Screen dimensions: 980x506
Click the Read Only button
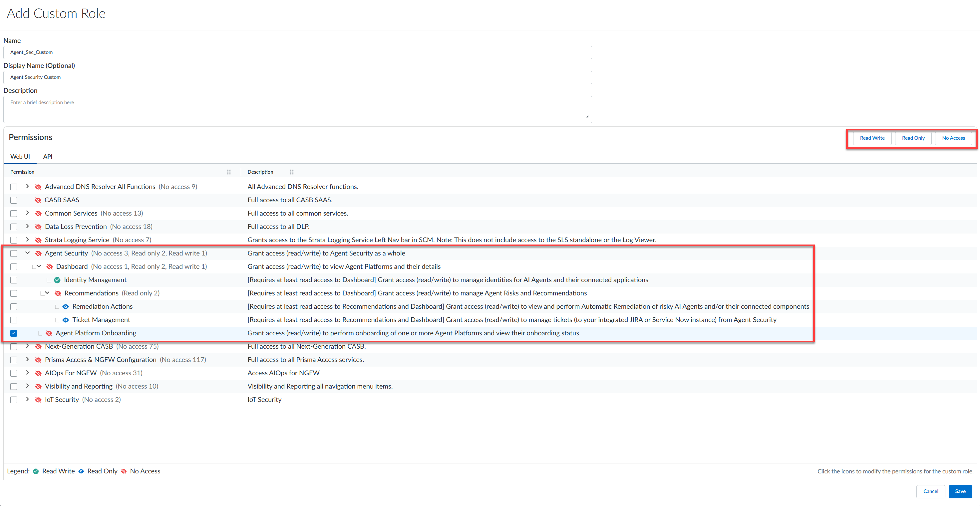coord(913,138)
